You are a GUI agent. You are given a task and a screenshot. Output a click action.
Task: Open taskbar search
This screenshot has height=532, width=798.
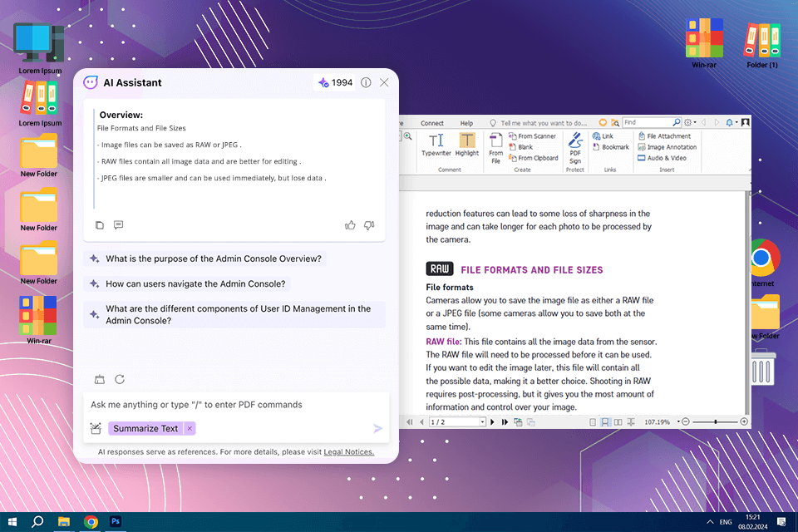(37, 522)
